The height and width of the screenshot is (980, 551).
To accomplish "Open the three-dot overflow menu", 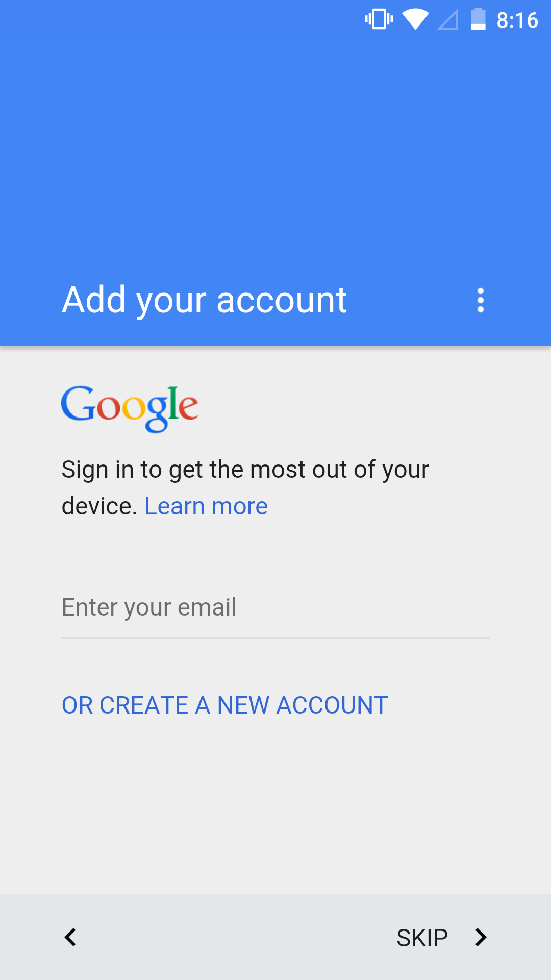I will 480,300.
